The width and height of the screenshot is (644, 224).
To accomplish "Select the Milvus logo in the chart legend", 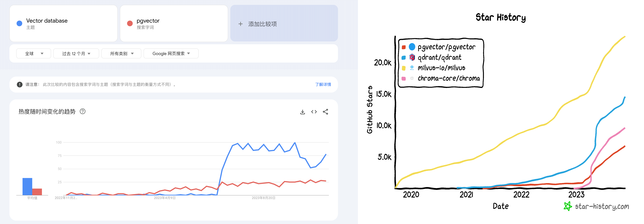I will [412, 68].
